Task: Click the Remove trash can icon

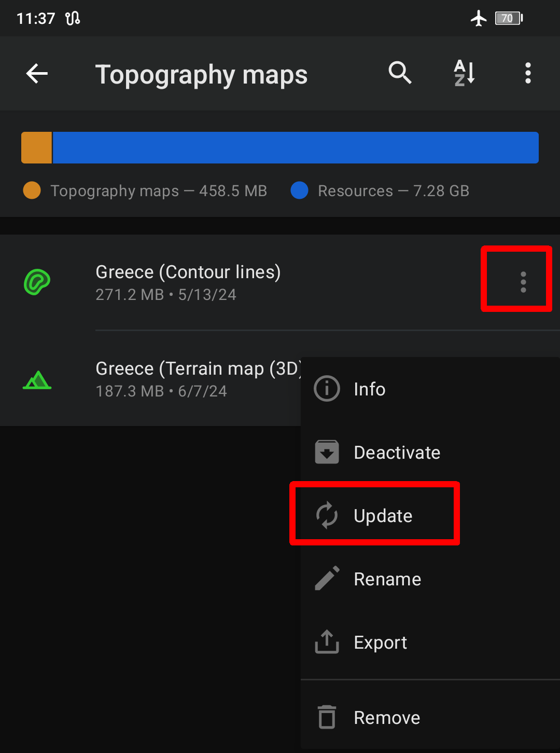Action: [x=327, y=717]
